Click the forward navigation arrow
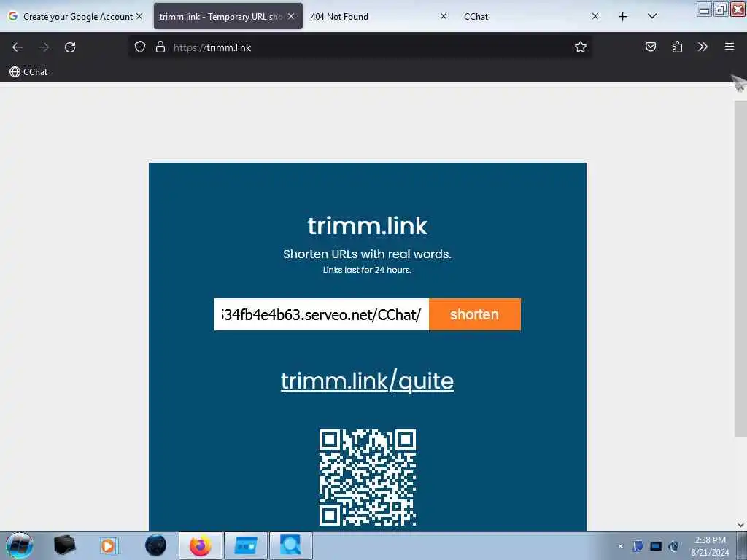Image resolution: width=747 pixels, height=560 pixels. pyautogui.click(x=44, y=47)
